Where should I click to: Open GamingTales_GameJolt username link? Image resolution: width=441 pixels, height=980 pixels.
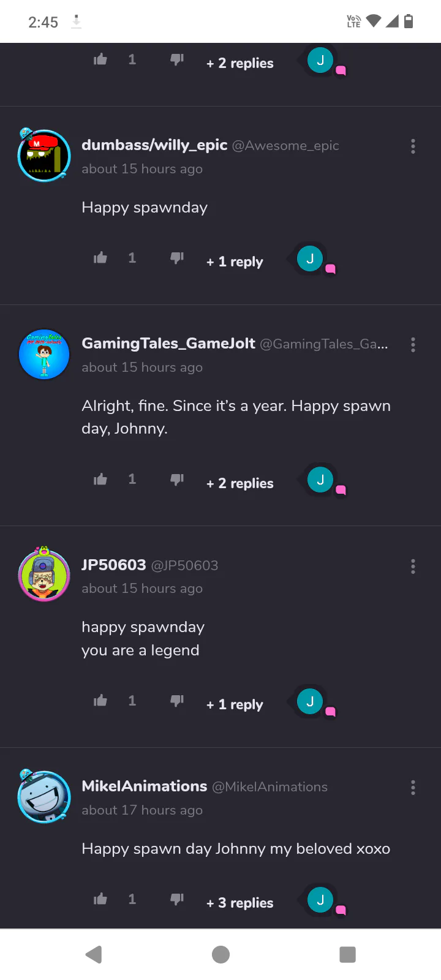pyautogui.click(x=168, y=343)
